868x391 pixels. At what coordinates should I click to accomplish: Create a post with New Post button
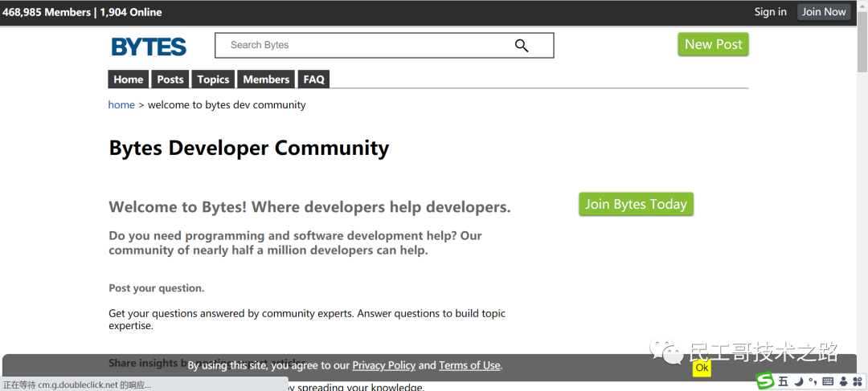click(713, 44)
